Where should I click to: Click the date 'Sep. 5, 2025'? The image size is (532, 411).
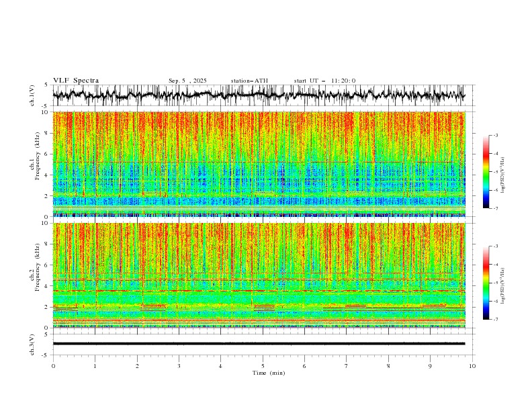click(x=187, y=81)
